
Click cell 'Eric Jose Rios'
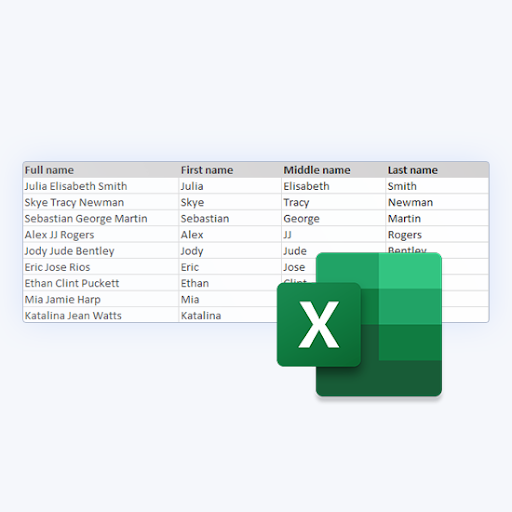(x=101, y=267)
